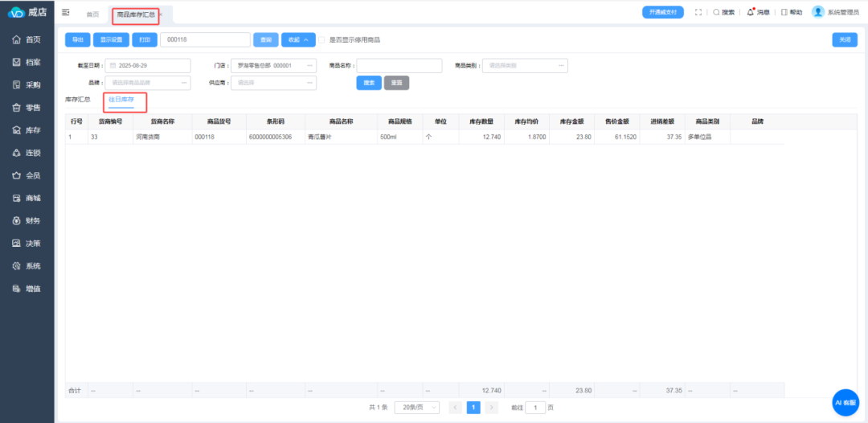
Task: Open the 商品类别 category dropdown
Action: (526, 66)
